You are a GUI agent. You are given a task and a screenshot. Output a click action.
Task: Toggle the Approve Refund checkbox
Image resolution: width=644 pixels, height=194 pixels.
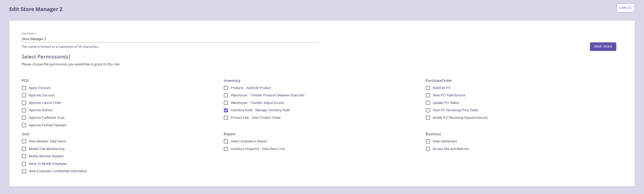24,110
